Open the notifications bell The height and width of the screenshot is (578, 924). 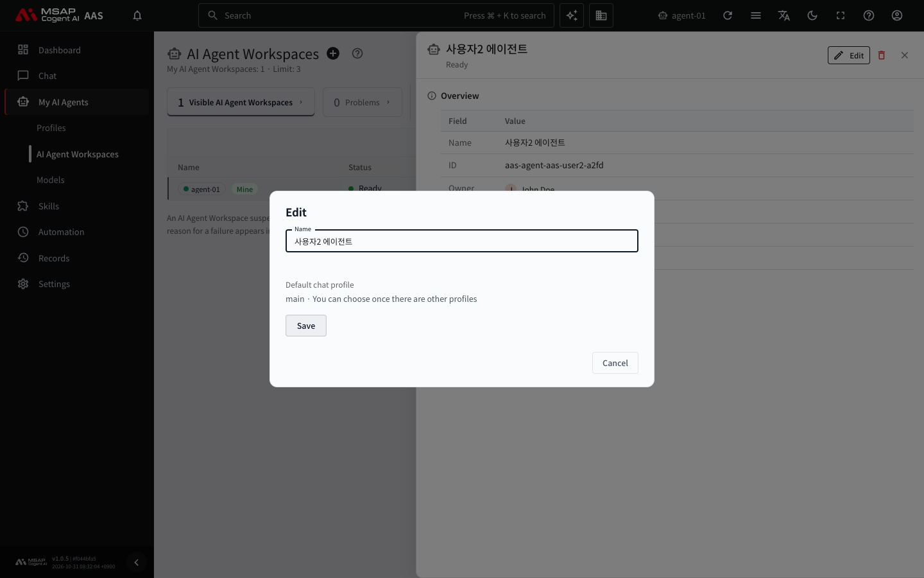pos(137,15)
